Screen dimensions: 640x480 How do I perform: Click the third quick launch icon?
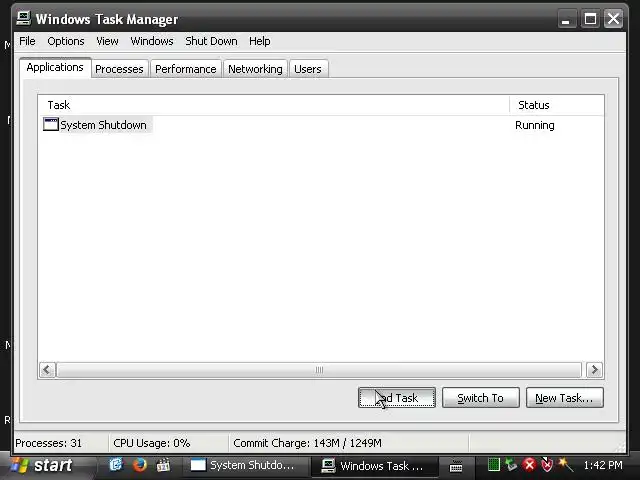(163, 465)
